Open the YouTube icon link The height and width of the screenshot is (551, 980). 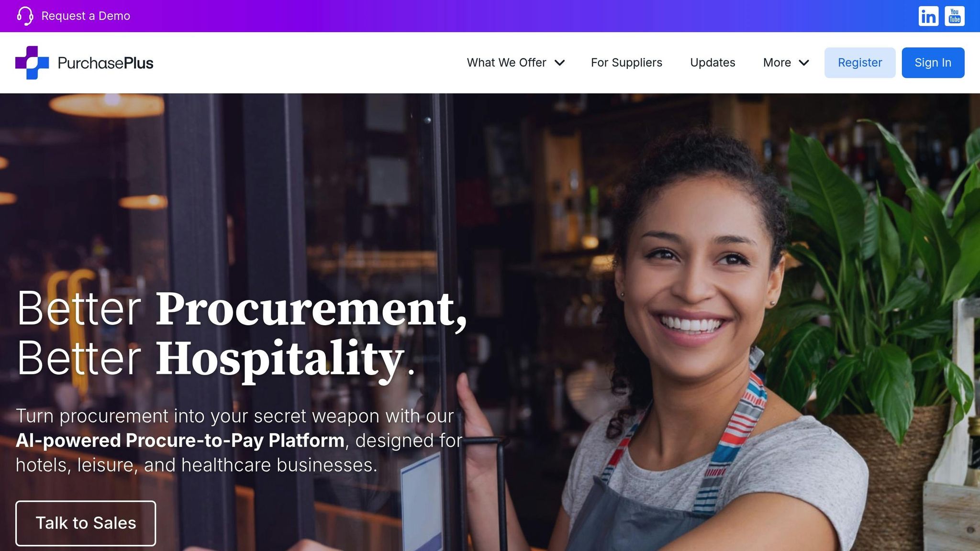click(954, 16)
